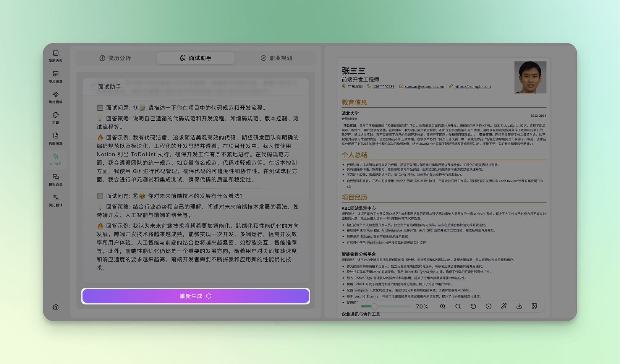Click the magic wand tool icon
This screenshot has height=364, width=620.
click(x=504, y=306)
